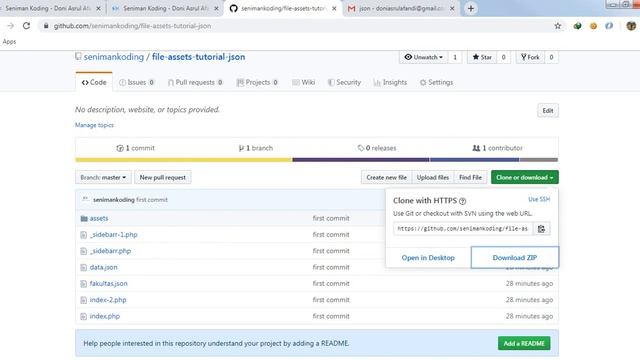Viewport: 640px width, 360px height.
Task: Click the blue extension icon in toolbar
Action: [609, 26]
